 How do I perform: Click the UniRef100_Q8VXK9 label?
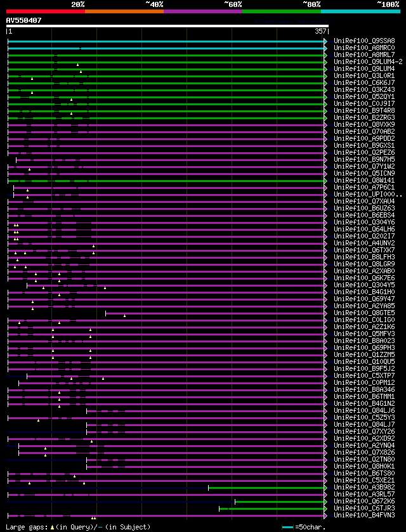click(364, 125)
